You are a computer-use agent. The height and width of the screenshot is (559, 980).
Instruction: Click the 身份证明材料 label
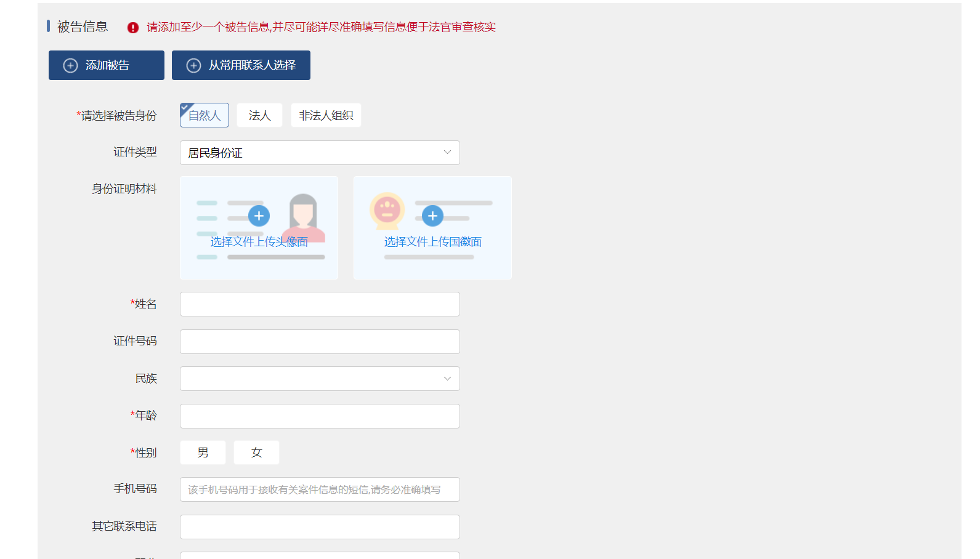[x=124, y=189]
